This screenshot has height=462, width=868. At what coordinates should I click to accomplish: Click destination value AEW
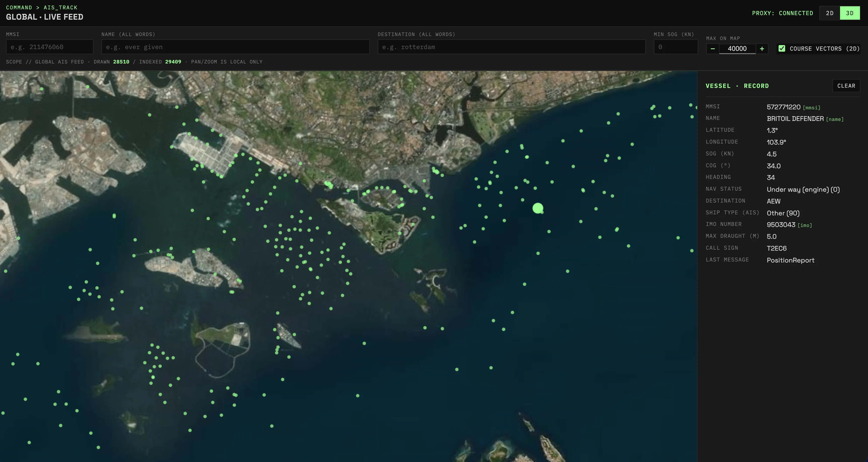coord(774,201)
